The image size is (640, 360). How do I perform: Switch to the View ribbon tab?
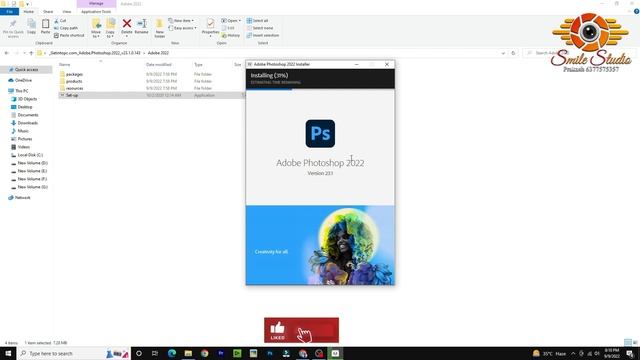(67, 11)
